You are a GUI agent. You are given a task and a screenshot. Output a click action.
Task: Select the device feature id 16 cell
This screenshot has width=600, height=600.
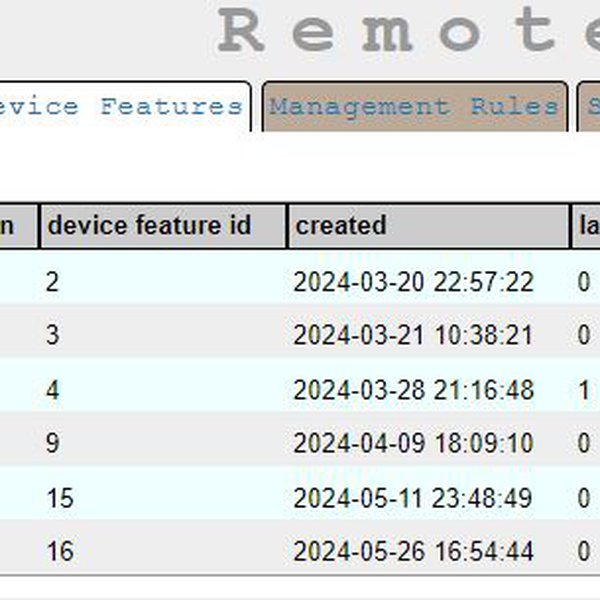point(60,550)
